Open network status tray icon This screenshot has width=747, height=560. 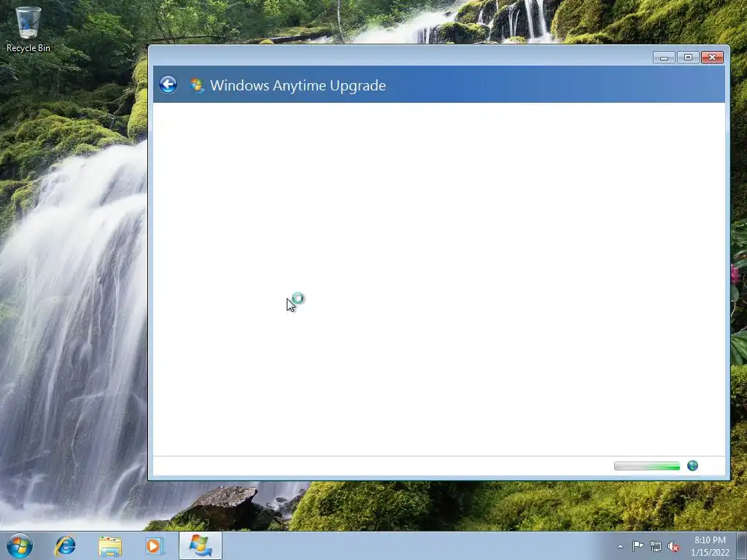(x=656, y=547)
